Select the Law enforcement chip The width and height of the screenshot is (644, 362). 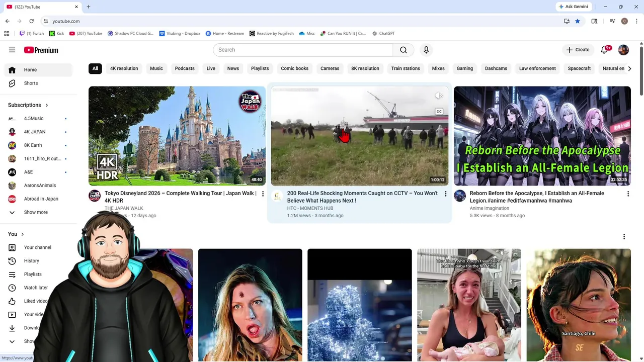tap(537, 68)
